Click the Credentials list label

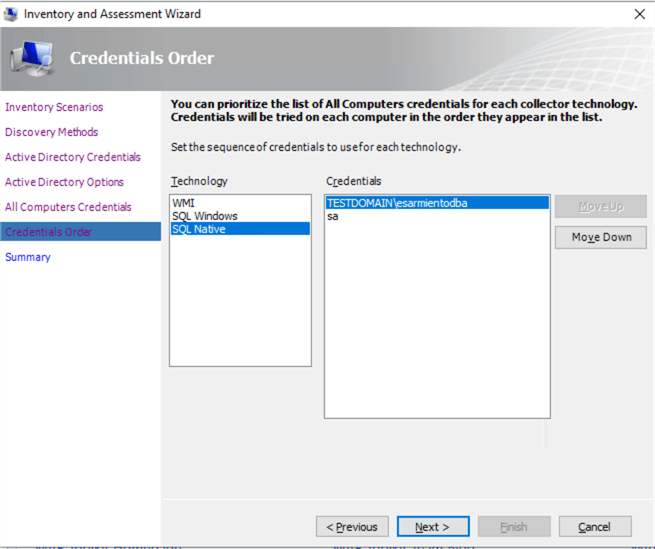click(x=353, y=181)
